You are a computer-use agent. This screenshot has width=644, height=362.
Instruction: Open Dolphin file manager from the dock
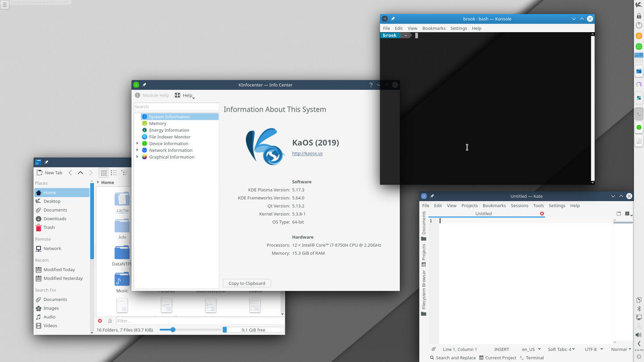(x=639, y=71)
